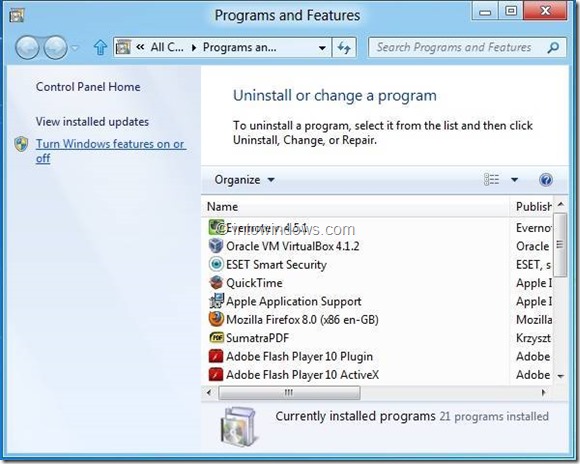
Task: Select the Evernote program icon
Action: [x=216, y=227]
